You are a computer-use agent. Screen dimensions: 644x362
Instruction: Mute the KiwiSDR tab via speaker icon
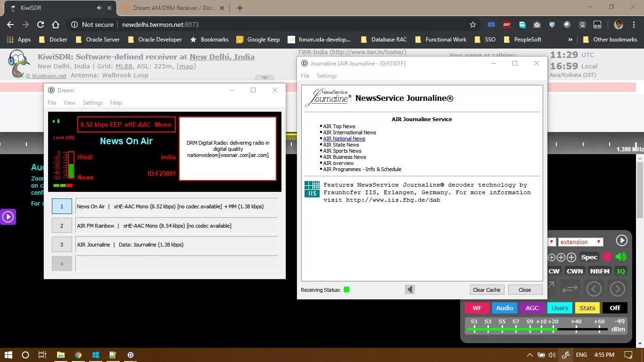99,8
